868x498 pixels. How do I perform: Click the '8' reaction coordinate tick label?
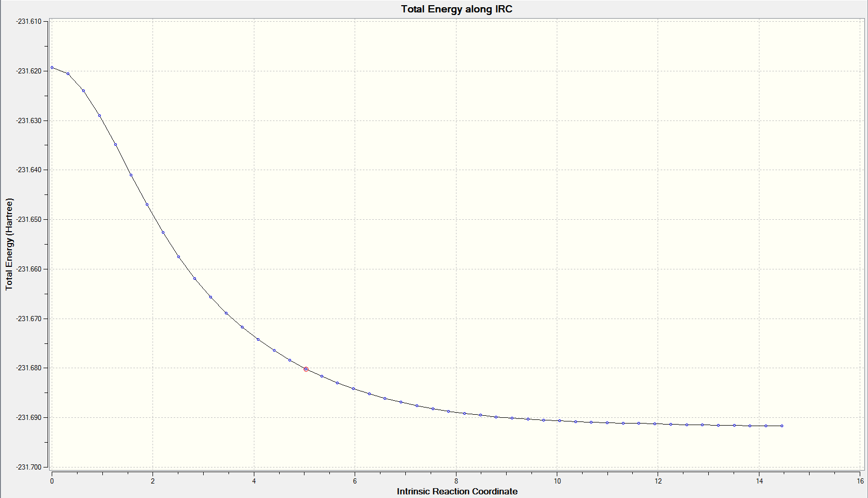(x=456, y=481)
